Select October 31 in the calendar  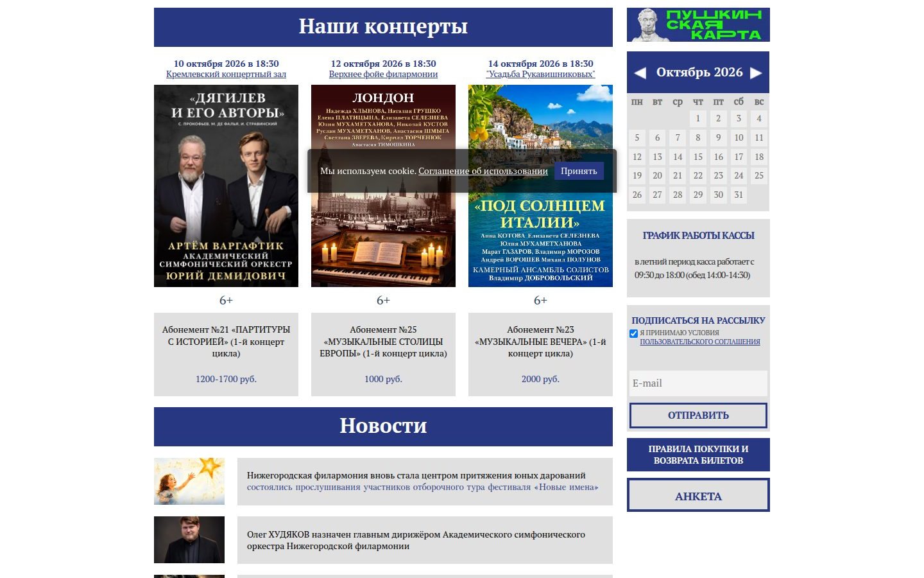[x=739, y=195]
